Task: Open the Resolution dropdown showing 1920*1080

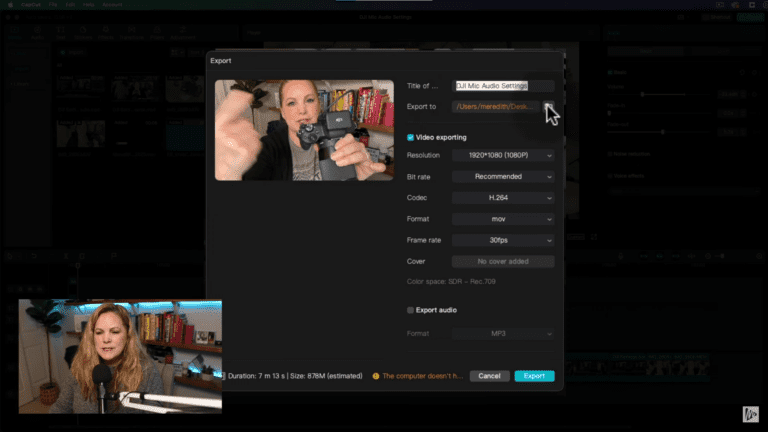Action: [x=502, y=156]
